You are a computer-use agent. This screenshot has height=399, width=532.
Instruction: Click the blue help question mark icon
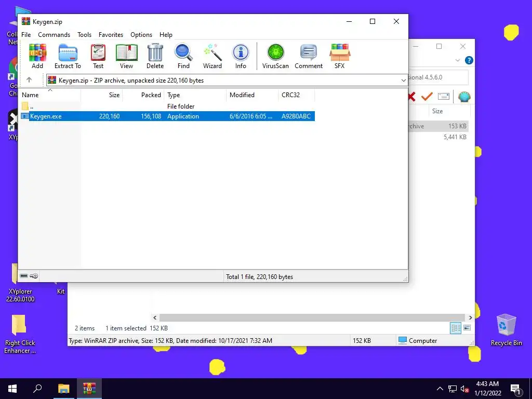tap(469, 60)
